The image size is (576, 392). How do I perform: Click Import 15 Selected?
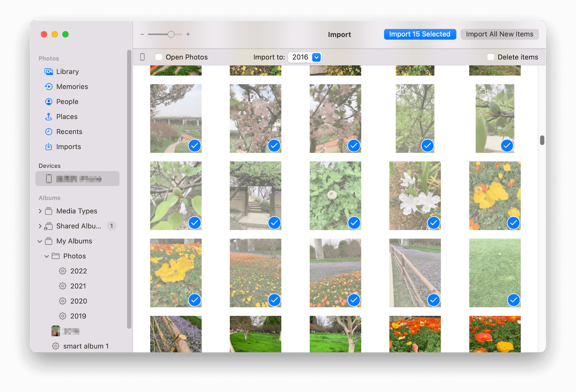pos(420,34)
